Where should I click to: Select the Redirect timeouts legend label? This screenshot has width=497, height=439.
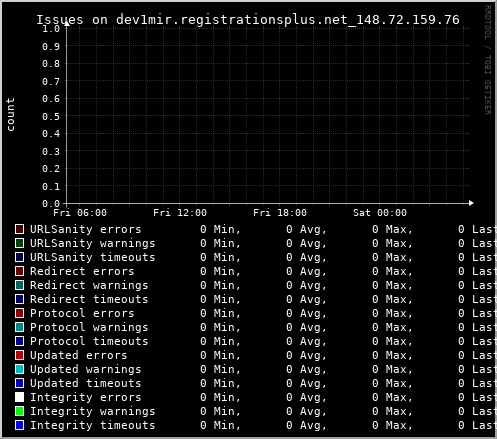pos(89,299)
